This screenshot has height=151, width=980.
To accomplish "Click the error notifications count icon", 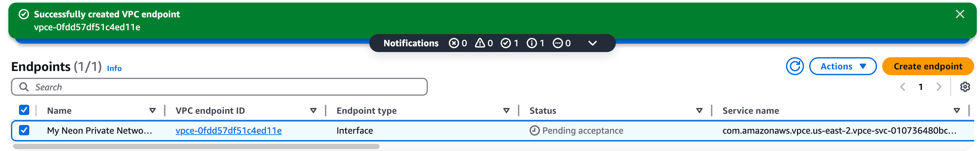I will click(x=453, y=43).
